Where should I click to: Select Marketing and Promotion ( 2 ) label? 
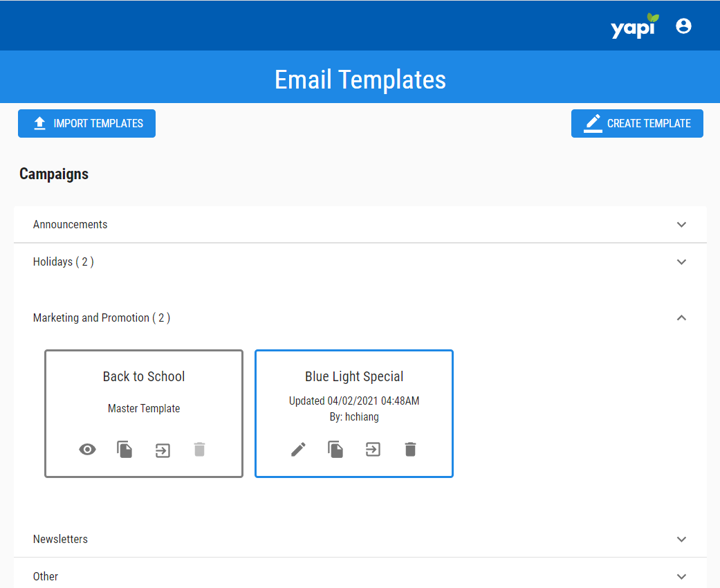pos(102,318)
